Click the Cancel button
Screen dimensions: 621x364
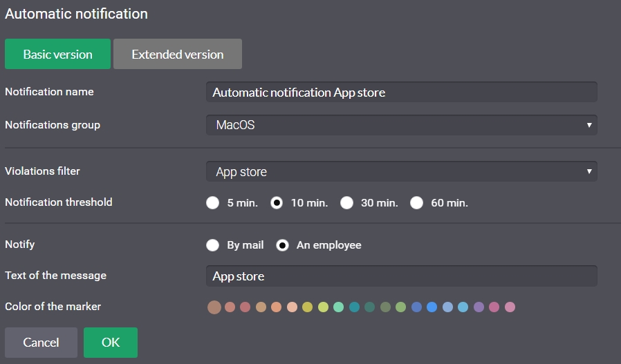pos(41,342)
